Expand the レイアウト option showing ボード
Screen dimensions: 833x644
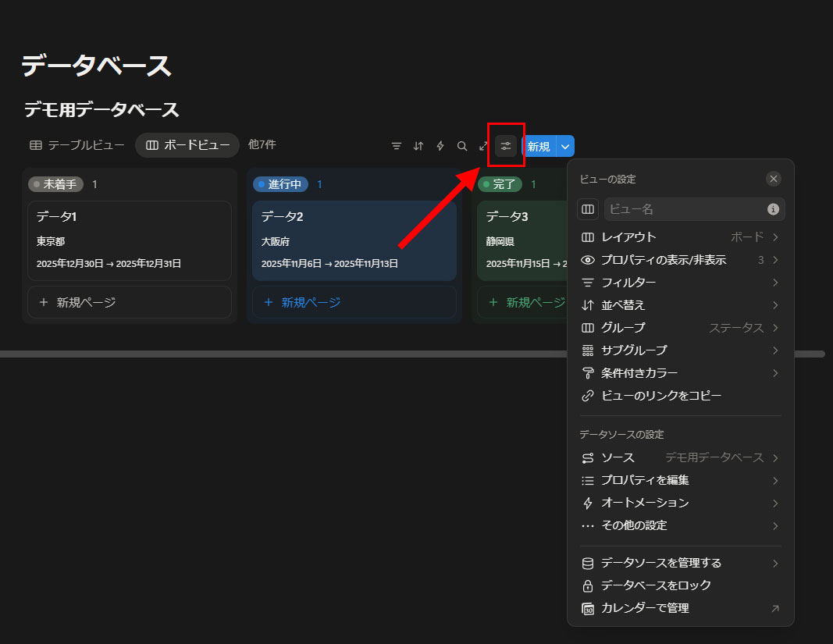pyautogui.click(x=679, y=237)
